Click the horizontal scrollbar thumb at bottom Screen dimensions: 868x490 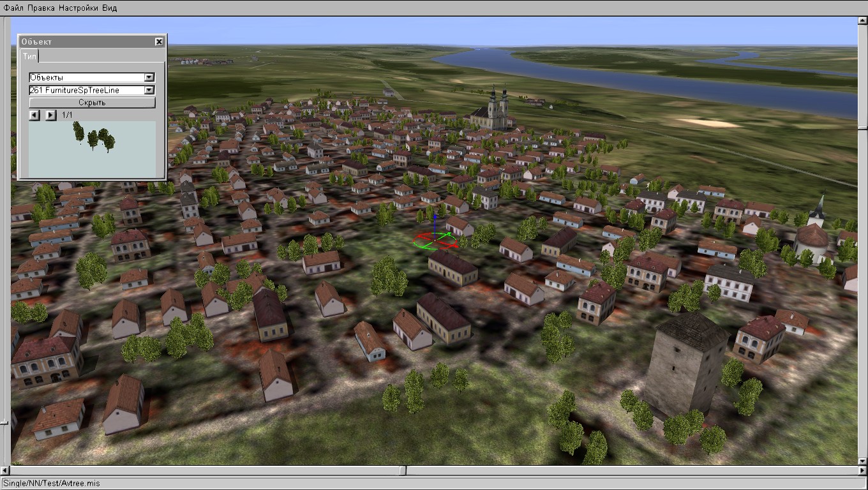(403, 471)
